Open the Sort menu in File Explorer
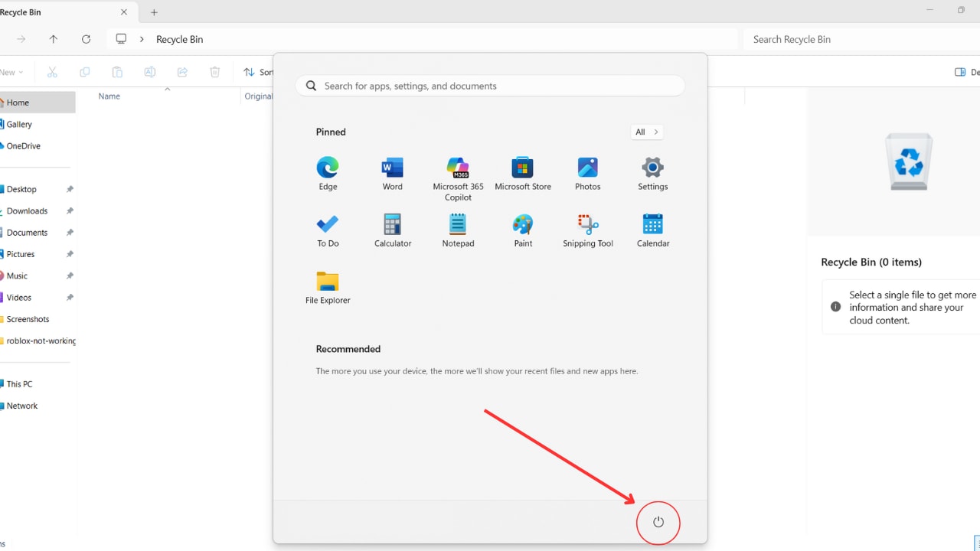The image size is (980, 551). click(258, 72)
